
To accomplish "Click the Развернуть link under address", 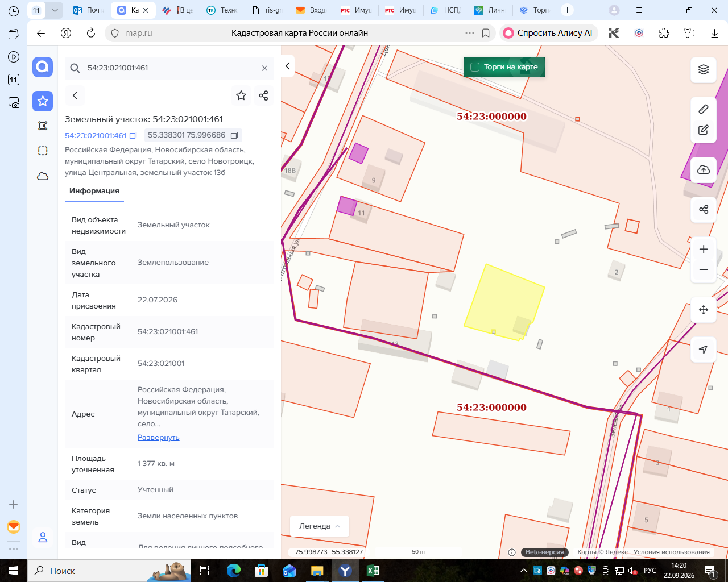I will (x=159, y=438).
